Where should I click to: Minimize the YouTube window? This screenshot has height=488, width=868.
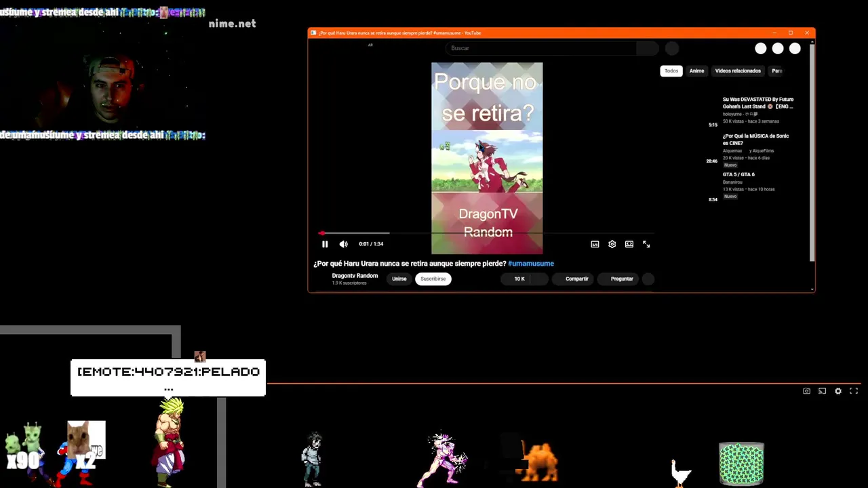(x=774, y=33)
